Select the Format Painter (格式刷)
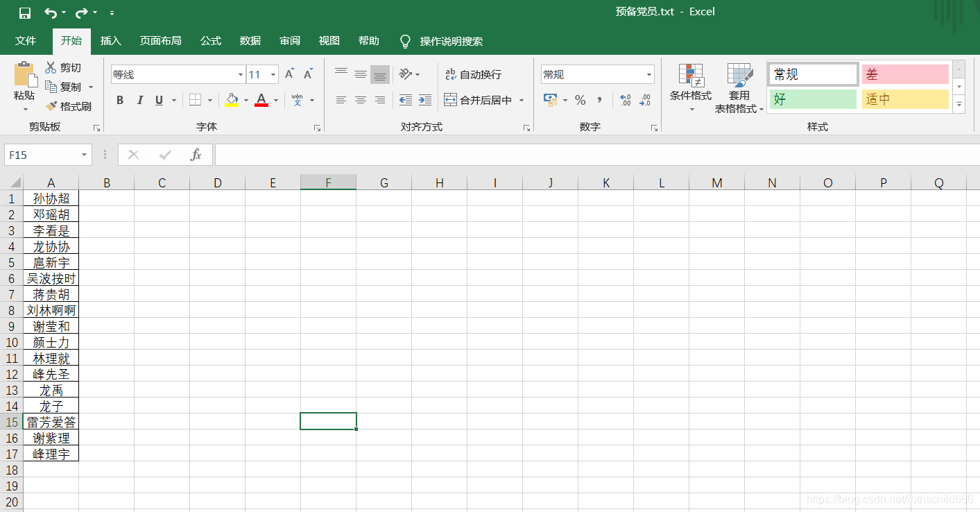 coord(68,106)
